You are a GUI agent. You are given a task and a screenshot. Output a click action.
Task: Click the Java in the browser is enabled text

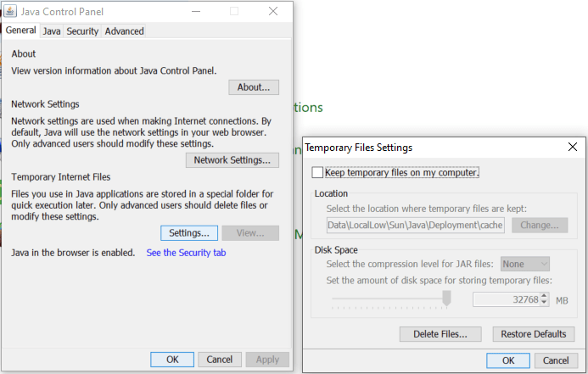(73, 253)
